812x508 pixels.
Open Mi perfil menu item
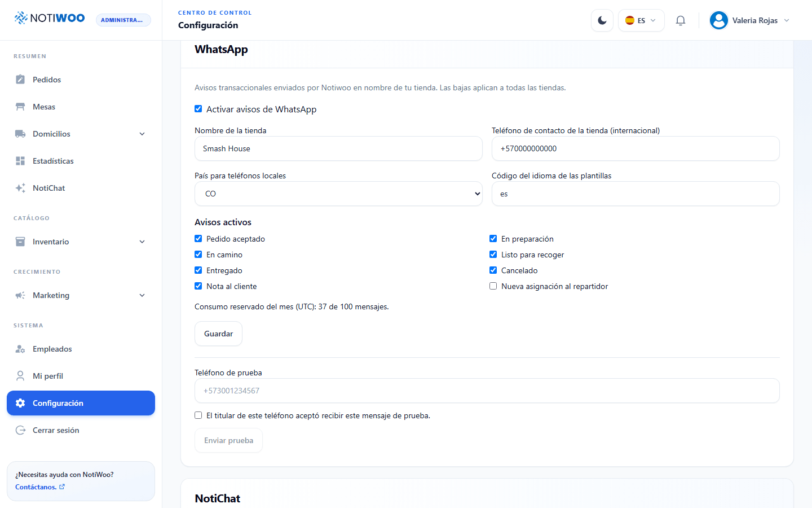(x=81, y=376)
